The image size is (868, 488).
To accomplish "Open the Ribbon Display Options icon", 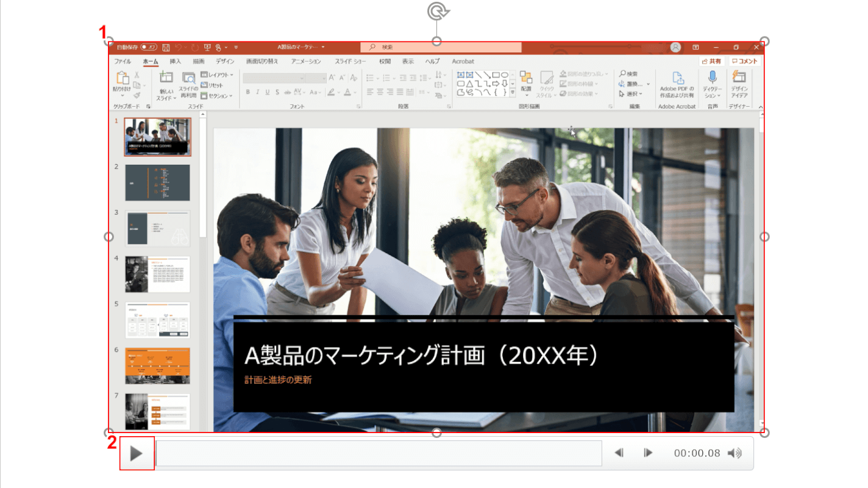I will click(x=695, y=47).
